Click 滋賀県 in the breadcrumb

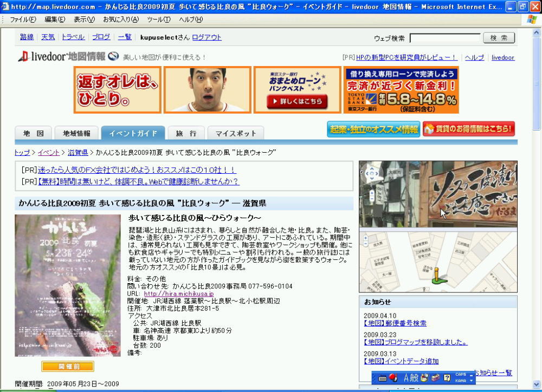tap(78, 152)
